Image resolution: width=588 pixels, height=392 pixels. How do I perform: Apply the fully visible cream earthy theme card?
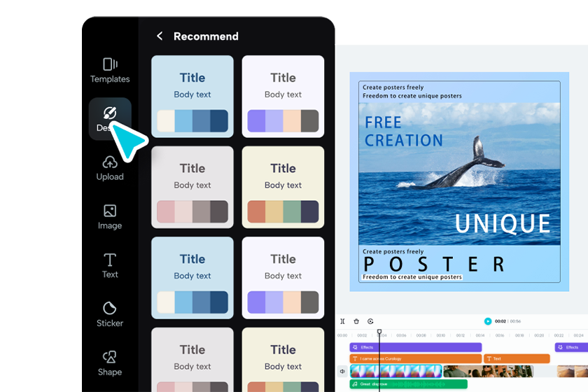click(x=283, y=187)
